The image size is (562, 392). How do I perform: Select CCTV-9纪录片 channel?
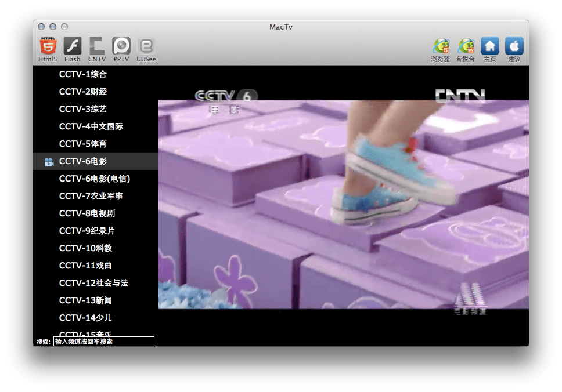(x=95, y=231)
